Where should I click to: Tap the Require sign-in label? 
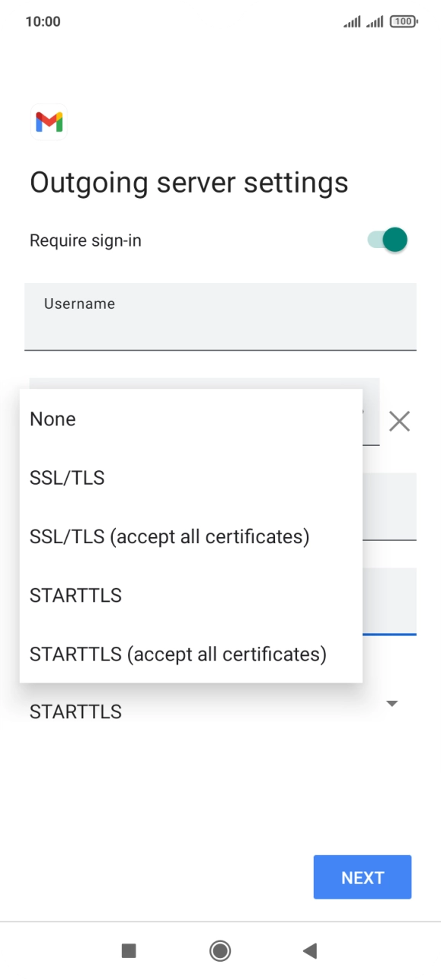(85, 240)
